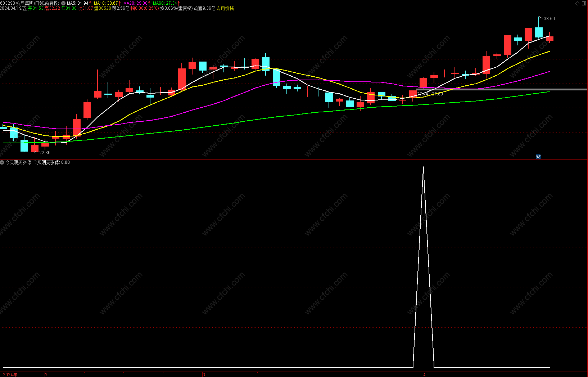The height and width of the screenshot is (377, 588).
Task: Click the high price 高32.22
Action: pos(52,8)
